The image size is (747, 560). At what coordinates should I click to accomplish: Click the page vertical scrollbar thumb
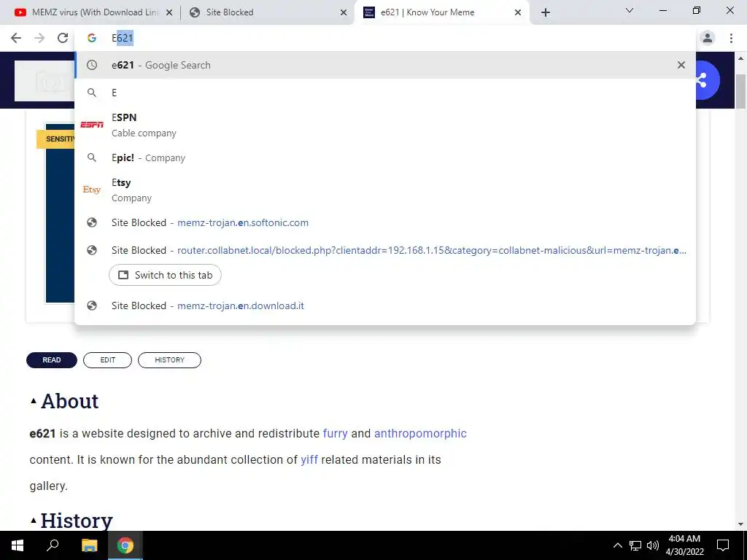[740, 91]
